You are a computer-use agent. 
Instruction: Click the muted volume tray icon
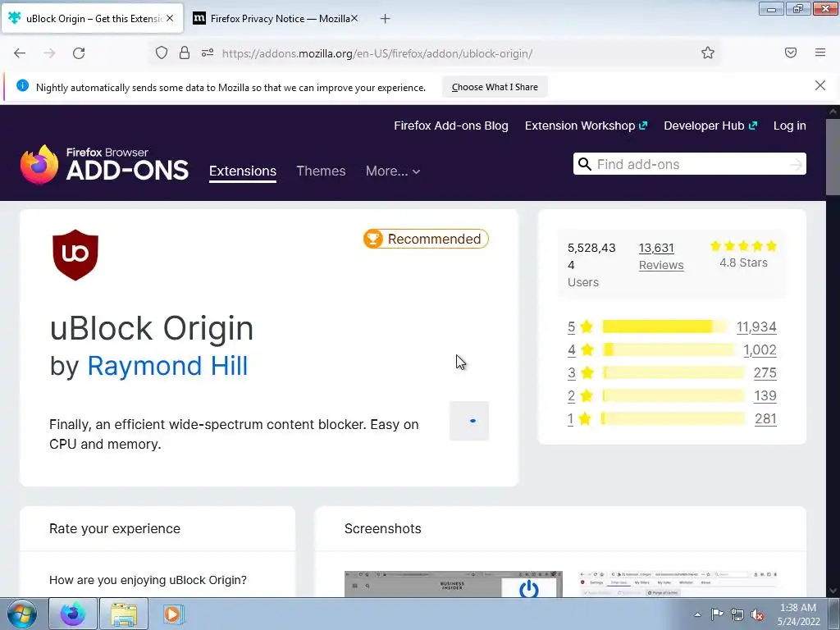(x=757, y=614)
